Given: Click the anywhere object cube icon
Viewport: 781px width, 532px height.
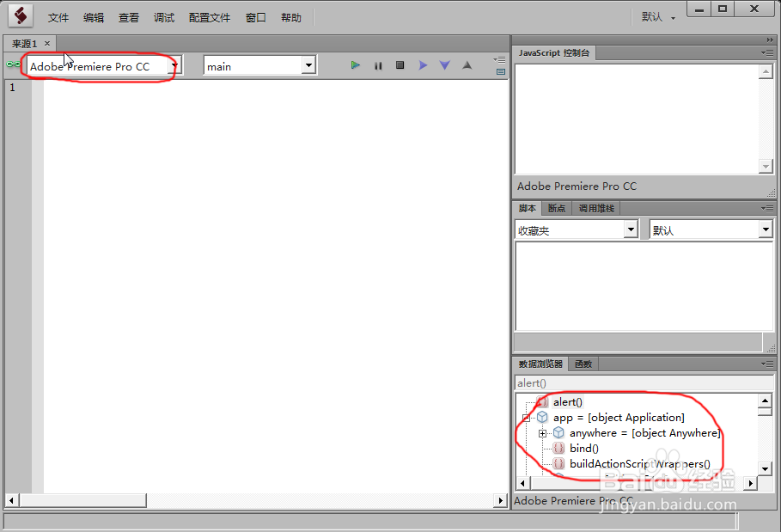Looking at the screenshot, I should pyautogui.click(x=558, y=433).
